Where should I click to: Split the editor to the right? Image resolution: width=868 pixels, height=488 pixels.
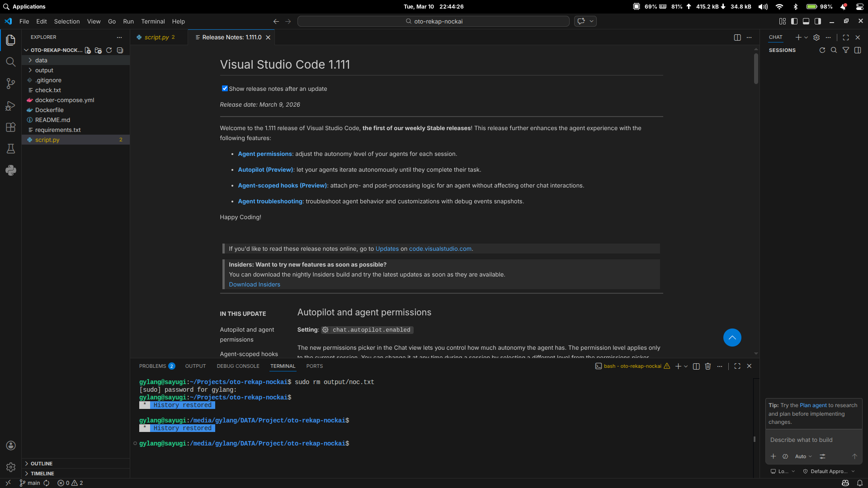[x=737, y=38]
